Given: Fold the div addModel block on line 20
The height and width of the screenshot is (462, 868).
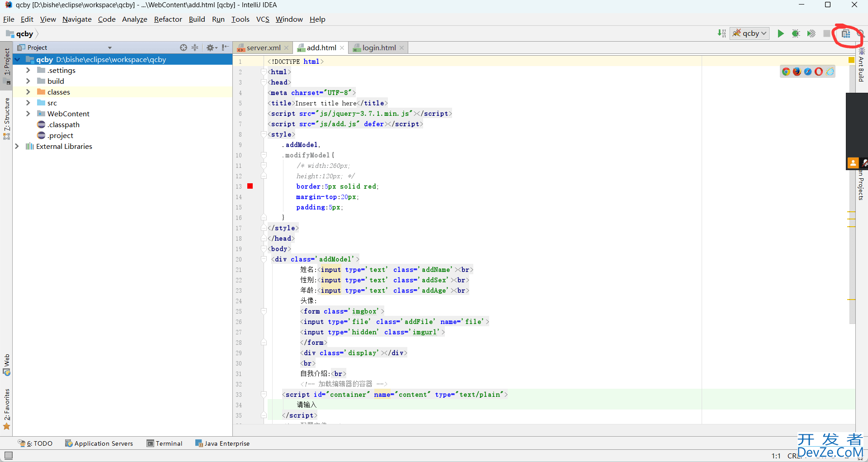Looking at the screenshot, I should pyautogui.click(x=264, y=259).
